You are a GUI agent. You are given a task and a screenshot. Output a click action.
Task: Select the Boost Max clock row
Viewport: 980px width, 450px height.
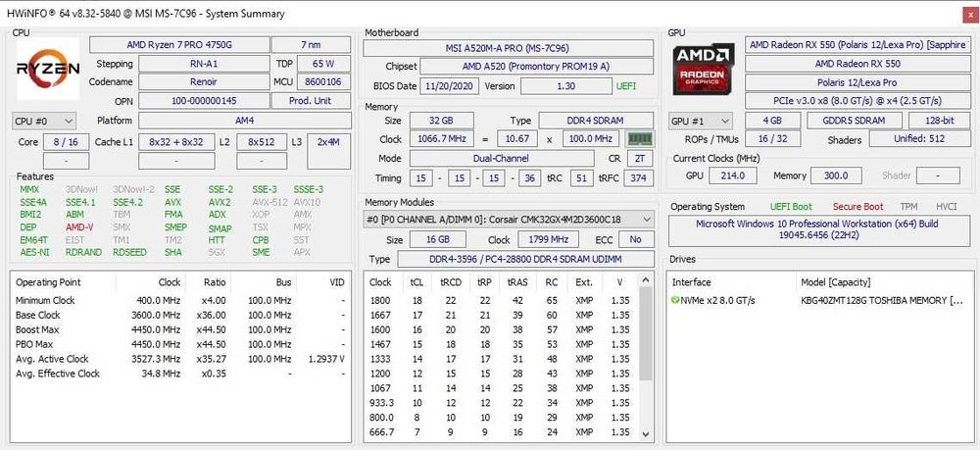pos(180,329)
